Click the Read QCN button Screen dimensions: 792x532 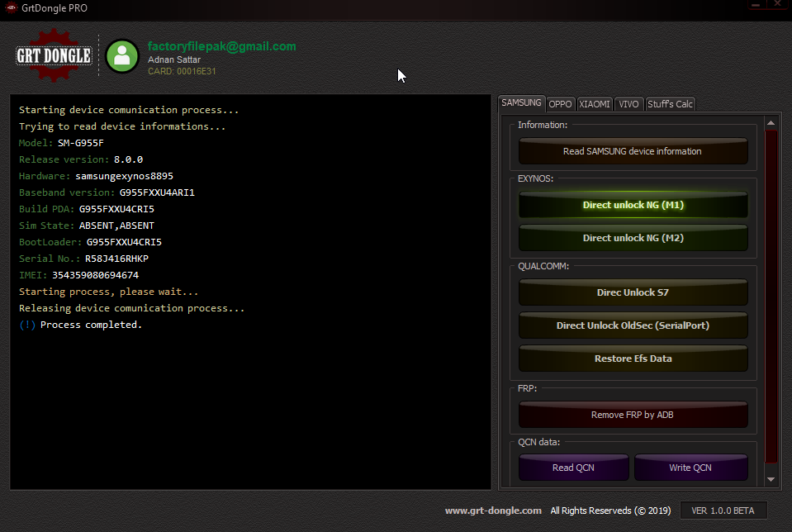[x=573, y=468]
